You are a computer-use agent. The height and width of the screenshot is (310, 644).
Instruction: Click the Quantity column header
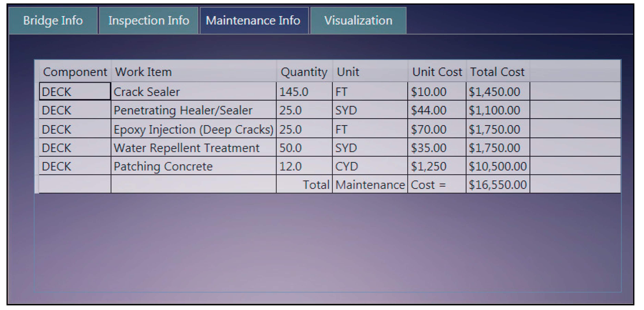304,72
